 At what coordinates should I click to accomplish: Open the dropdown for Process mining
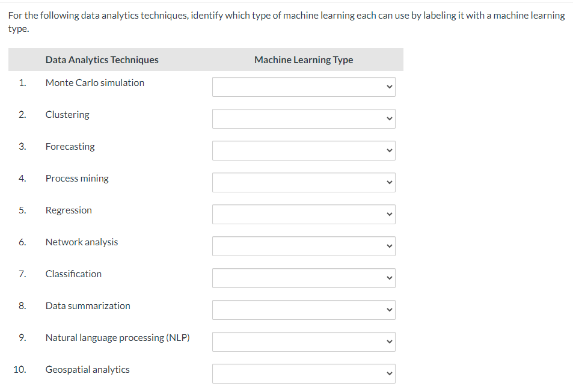tap(303, 182)
